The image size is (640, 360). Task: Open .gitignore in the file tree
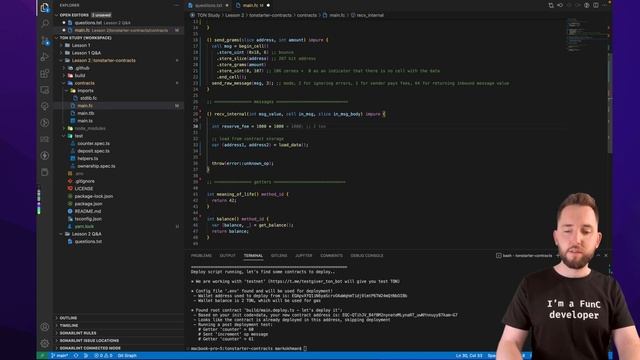pyautogui.click(x=84, y=181)
